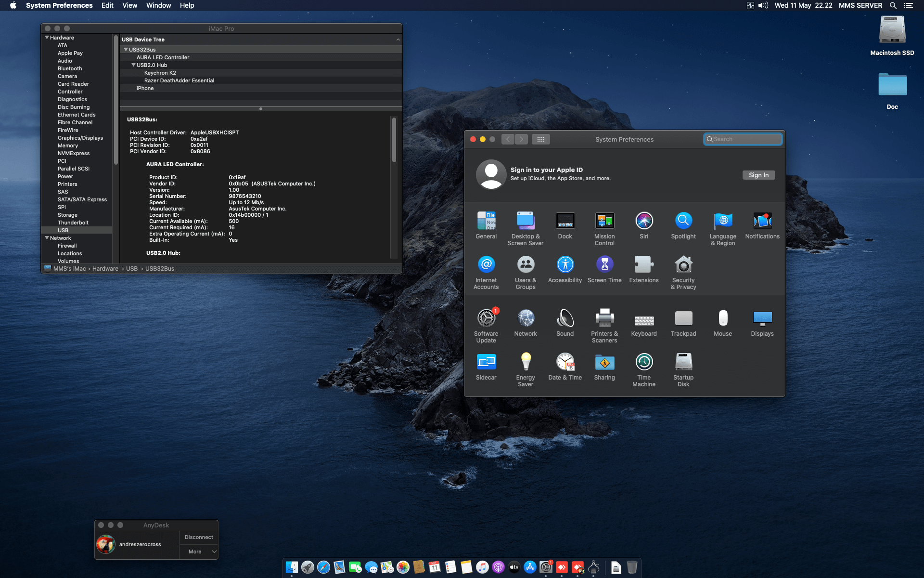Open Screen Time preferences
924x578 pixels.
tap(604, 264)
